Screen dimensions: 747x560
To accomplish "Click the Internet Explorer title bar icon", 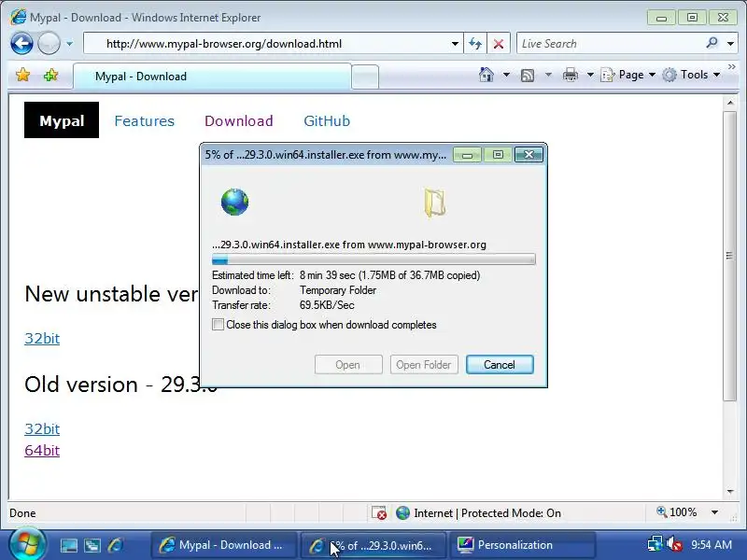I will pyautogui.click(x=18, y=17).
